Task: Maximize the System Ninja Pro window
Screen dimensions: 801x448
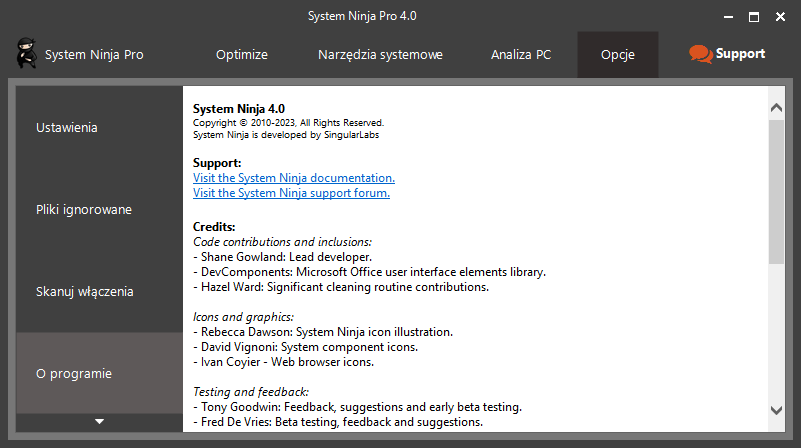Action: [754, 17]
